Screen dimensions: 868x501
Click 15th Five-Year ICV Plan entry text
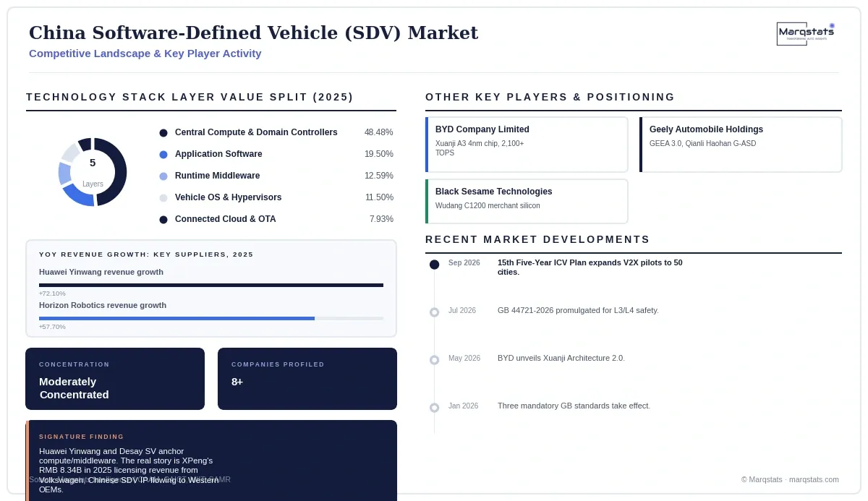pyautogui.click(x=590, y=267)
